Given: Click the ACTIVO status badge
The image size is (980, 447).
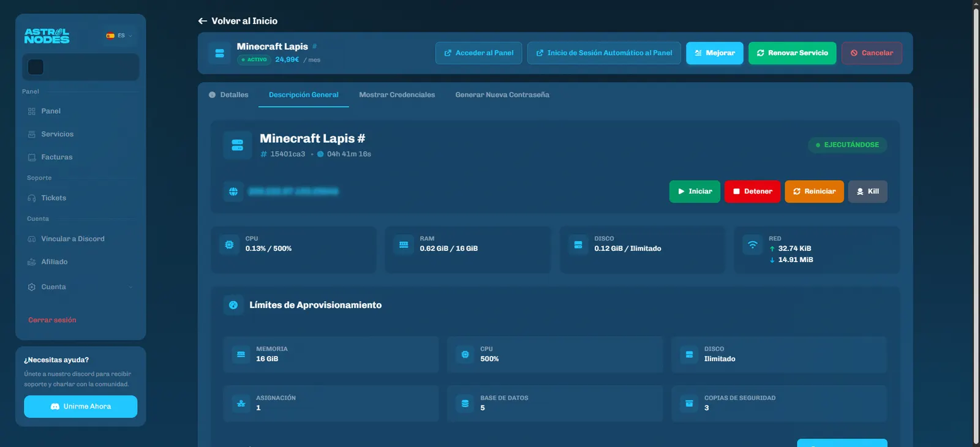Looking at the screenshot, I should coord(254,60).
